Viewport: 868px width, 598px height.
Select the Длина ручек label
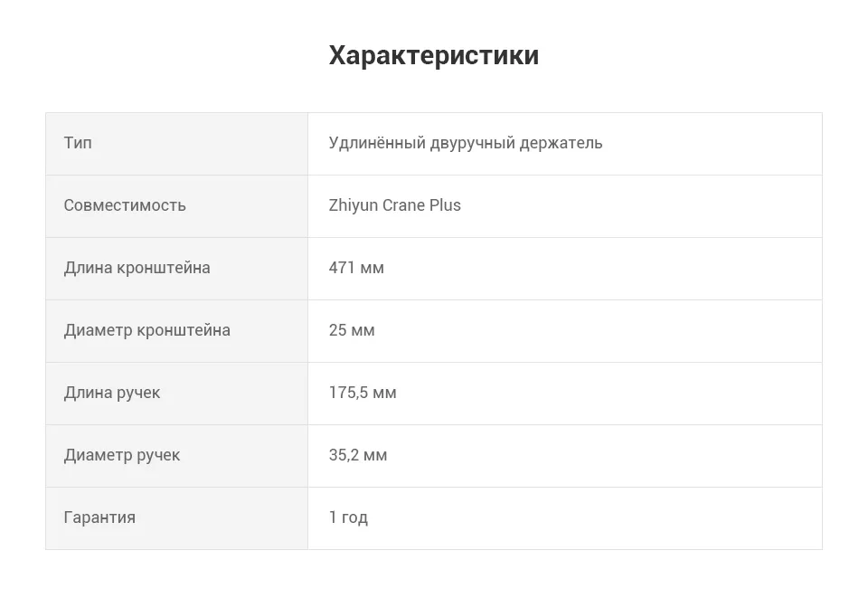click(112, 394)
